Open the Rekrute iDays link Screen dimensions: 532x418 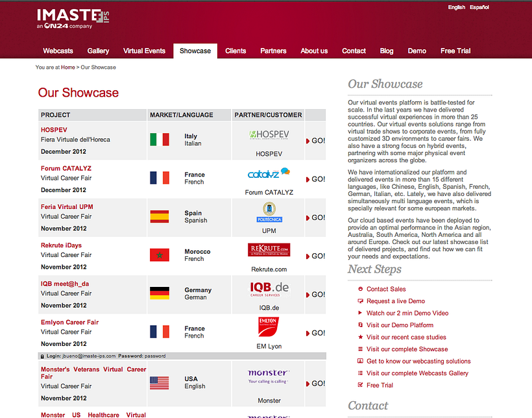tap(61, 245)
